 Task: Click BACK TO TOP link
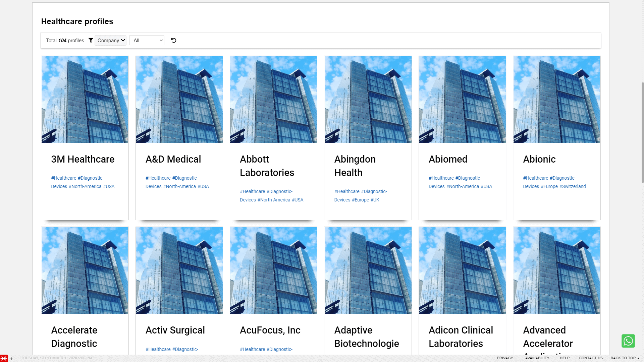[x=624, y=358]
